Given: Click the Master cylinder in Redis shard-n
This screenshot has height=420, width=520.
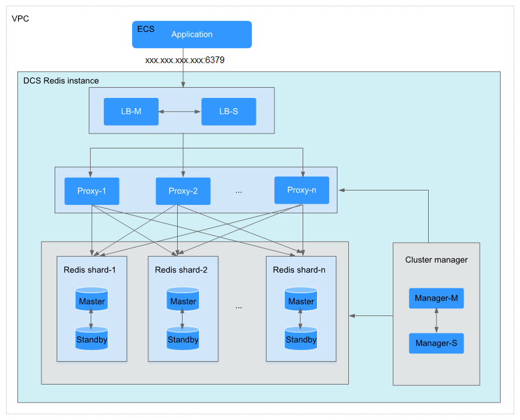Looking at the screenshot, I should [301, 300].
